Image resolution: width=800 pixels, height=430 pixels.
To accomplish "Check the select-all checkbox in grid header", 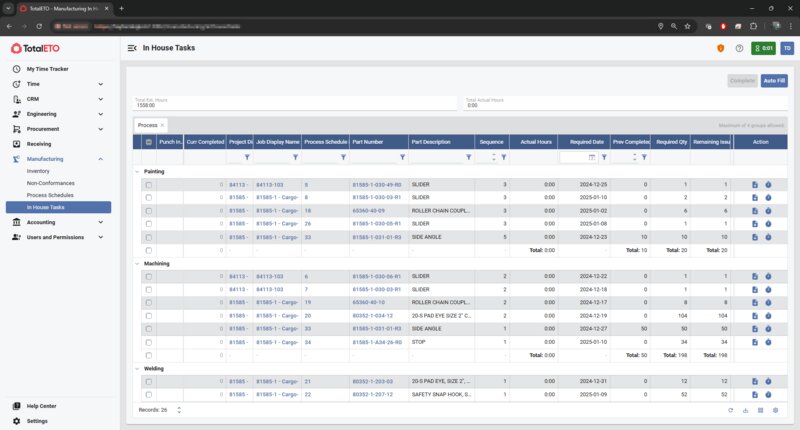I will click(149, 142).
